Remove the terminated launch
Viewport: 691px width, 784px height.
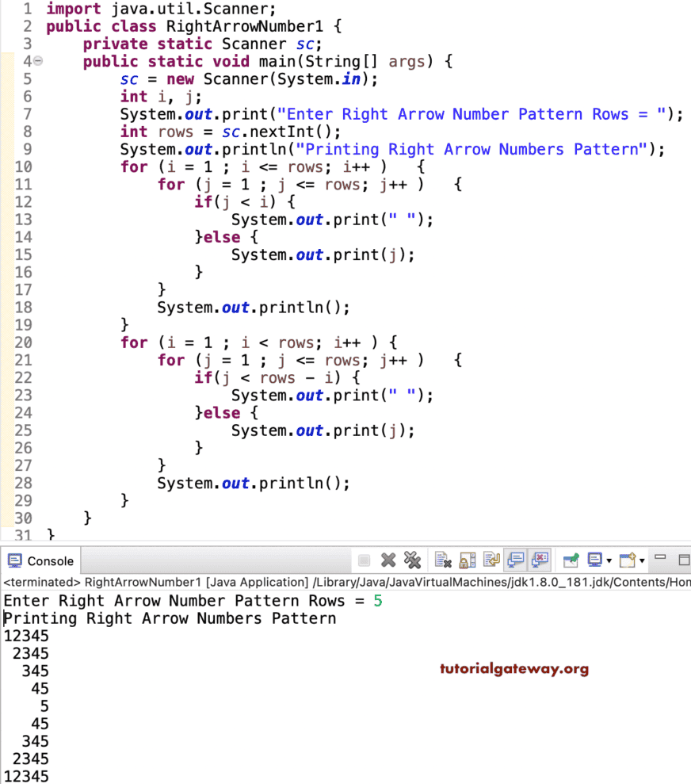387,560
